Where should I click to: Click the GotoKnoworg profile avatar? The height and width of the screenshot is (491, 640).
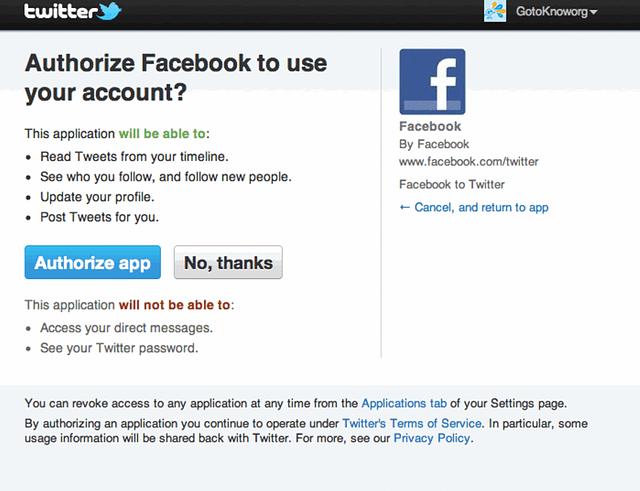coord(495,11)
